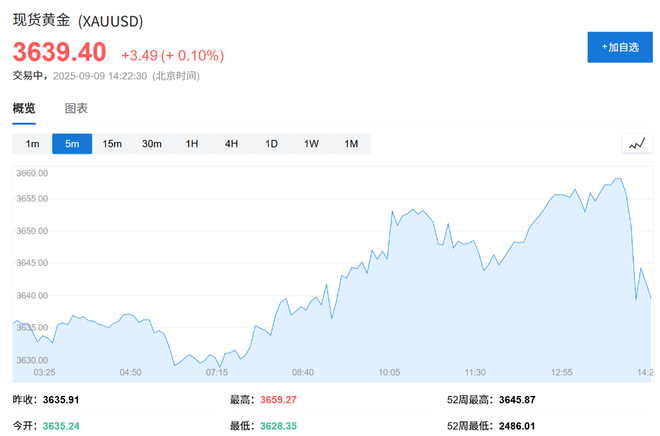Switch chart to 15m interval
The width and height of the screenshot is (660, 436).
[112, 144]
